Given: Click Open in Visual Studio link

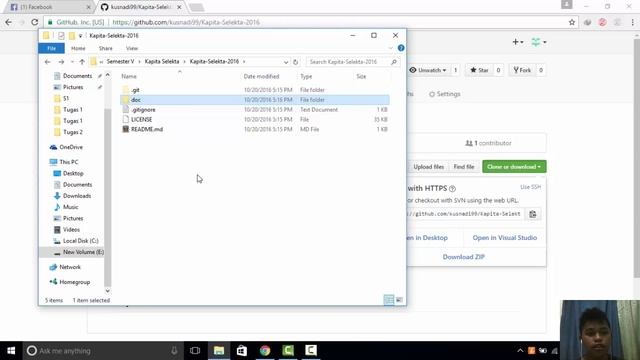Looking at the screenshot, I should (x=504, y=238).
